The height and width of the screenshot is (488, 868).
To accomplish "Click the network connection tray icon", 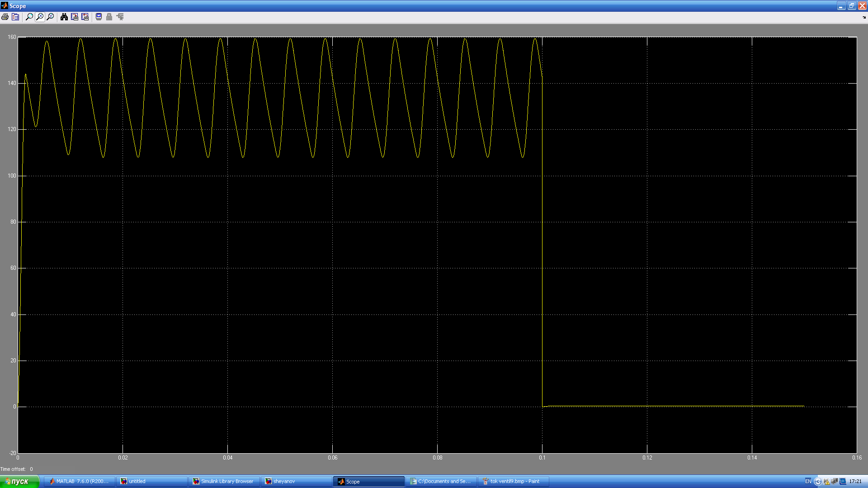I will tap(835, 482).
